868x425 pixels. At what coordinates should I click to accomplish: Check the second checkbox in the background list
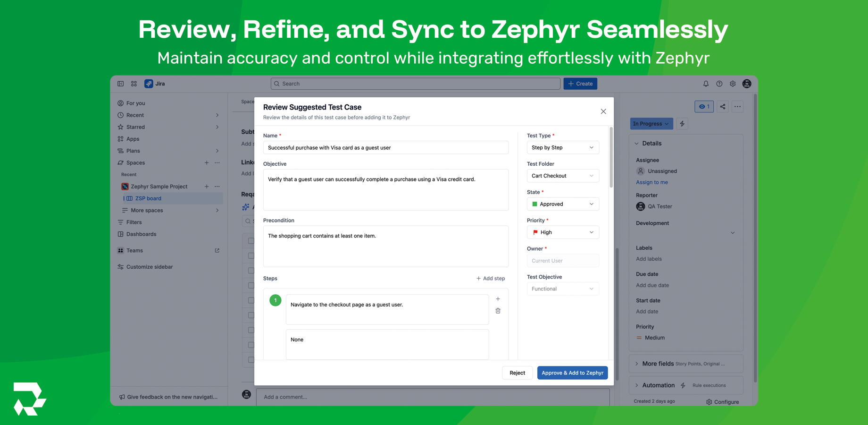point(250,255)
